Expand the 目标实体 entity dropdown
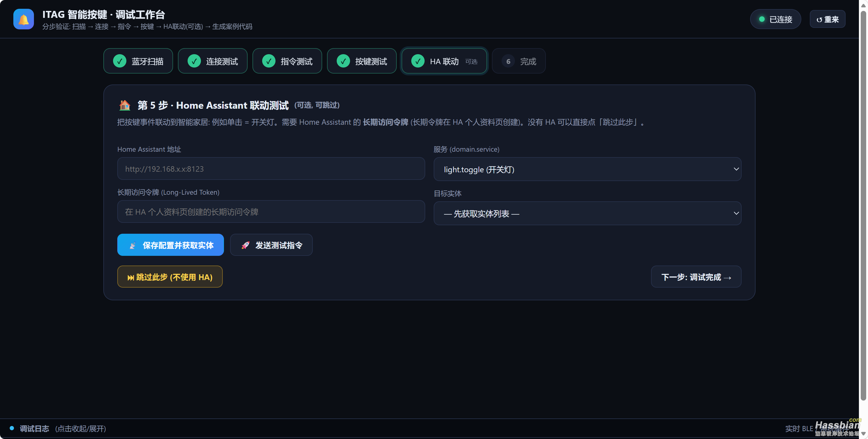The width and height of the screenshot is (868, 439). pyautogui.click(x=587, y=213)
